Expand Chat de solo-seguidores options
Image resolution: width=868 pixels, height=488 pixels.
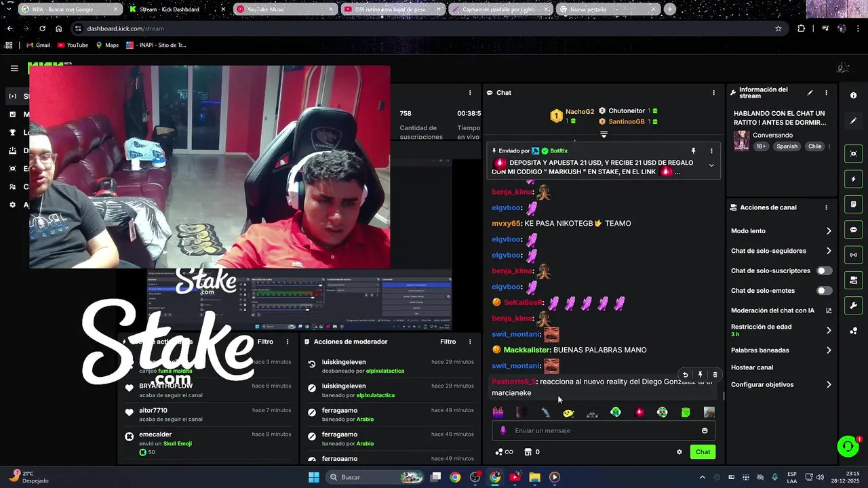point(828,251)
